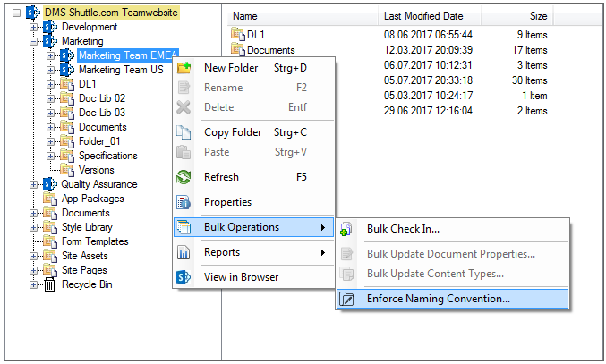The width and height of the screenshot is (606, 364).
Task: Click the Bulk Operations menu entry
Action: point(254,227)
